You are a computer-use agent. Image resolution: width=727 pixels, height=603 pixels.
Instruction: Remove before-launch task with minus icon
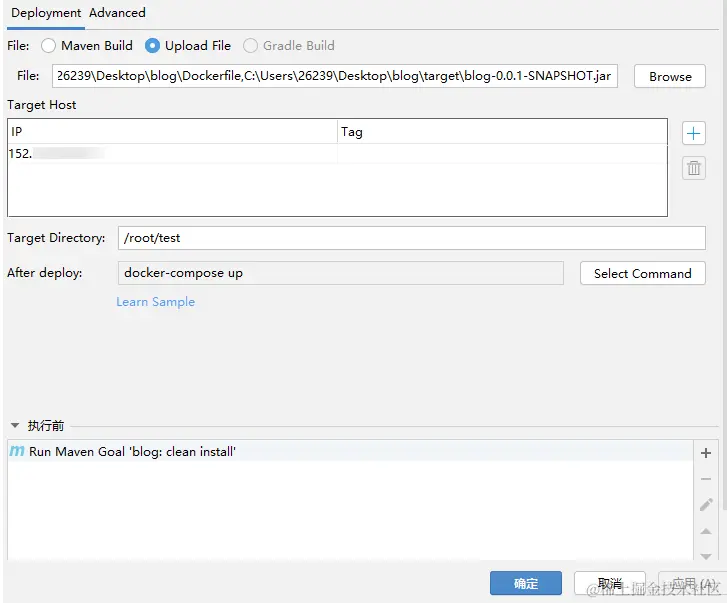(x=706, y=479)
